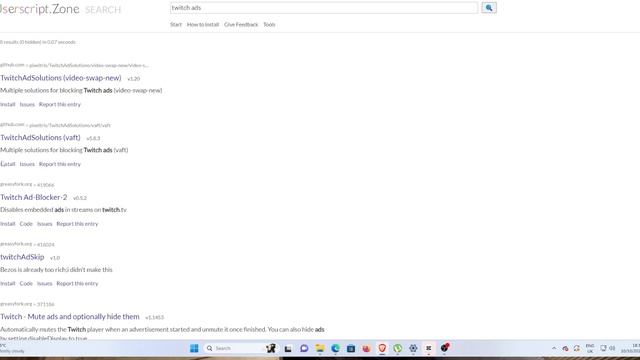640x360 pixels.
Task: Open twitchAdSkip result title
Action: point(22,257)
